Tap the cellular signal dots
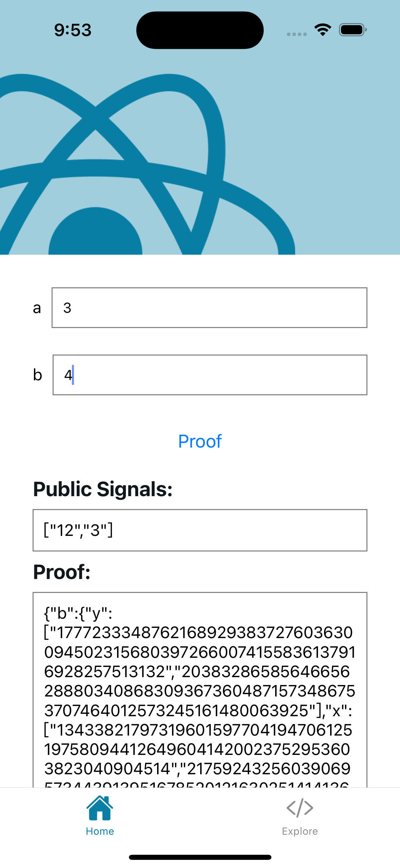400x868 pixels. click(297, 34)
